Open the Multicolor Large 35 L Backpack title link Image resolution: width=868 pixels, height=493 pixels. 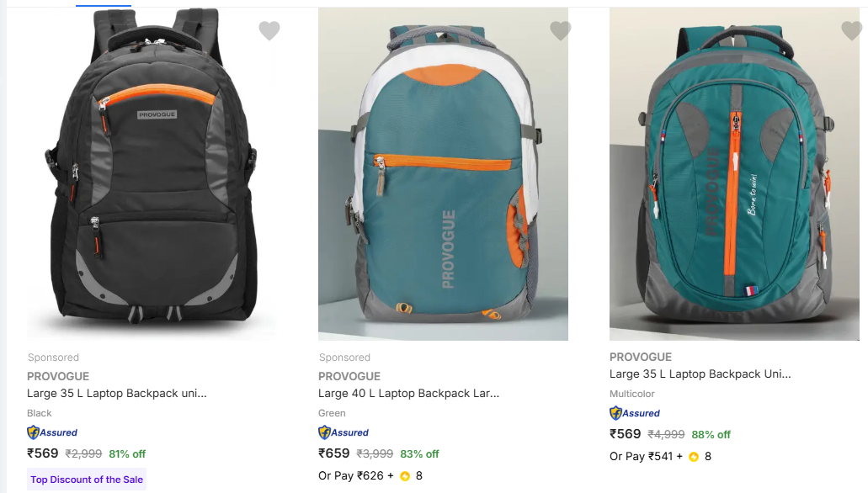click(x=700, y=374)
